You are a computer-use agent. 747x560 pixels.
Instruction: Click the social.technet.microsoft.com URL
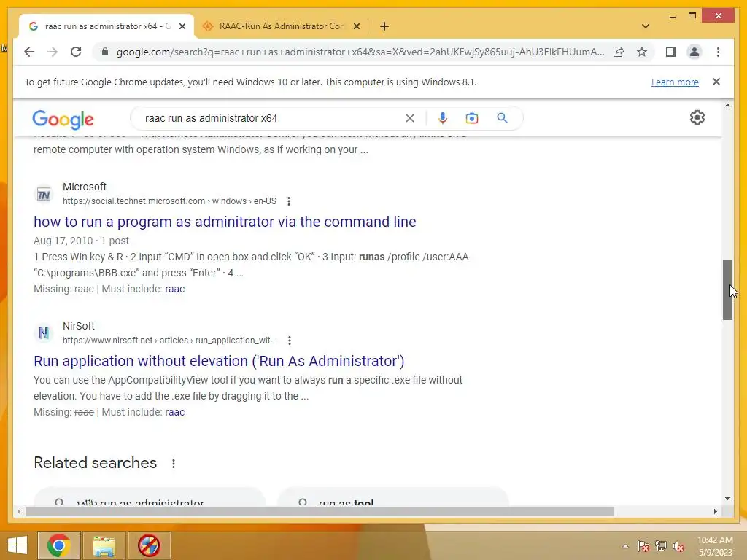click(169, 201)
